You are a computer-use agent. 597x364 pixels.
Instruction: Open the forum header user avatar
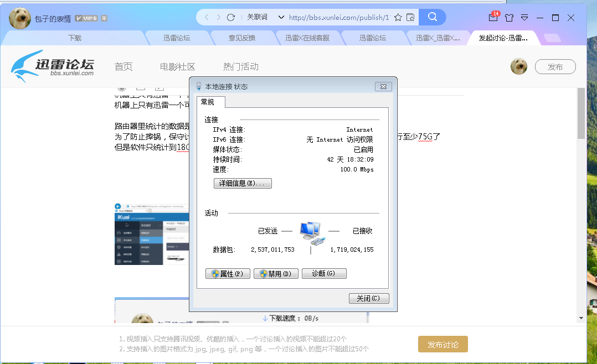click(x=519, y=66)
